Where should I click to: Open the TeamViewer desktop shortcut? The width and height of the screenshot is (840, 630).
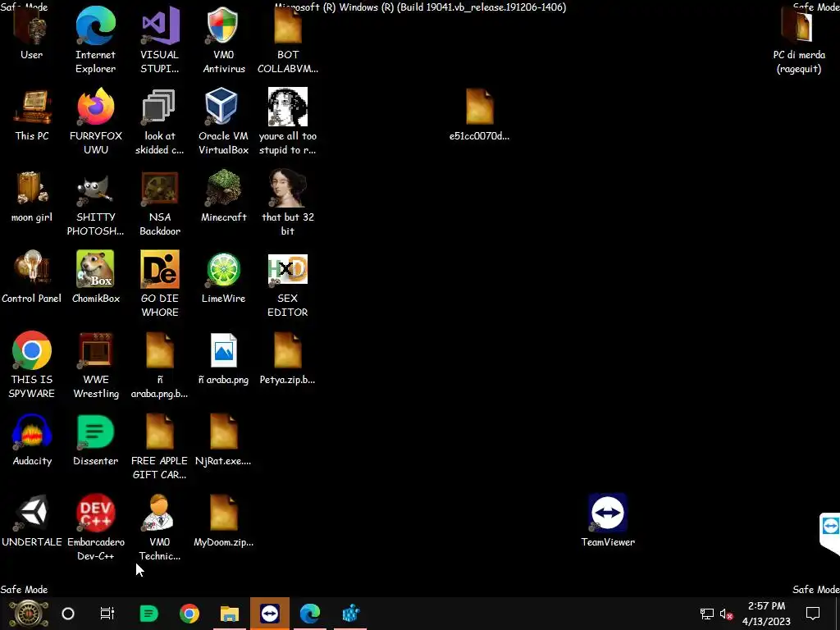(608, 513)
